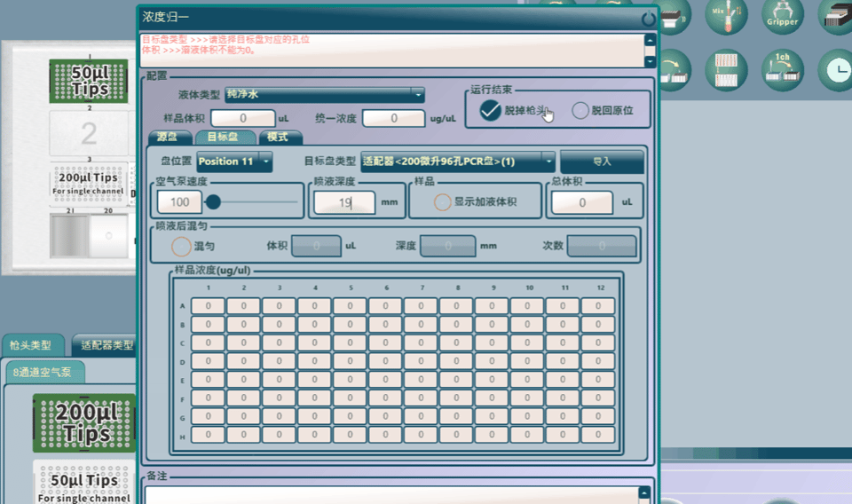Click the 导入 import button

(602, 161)
